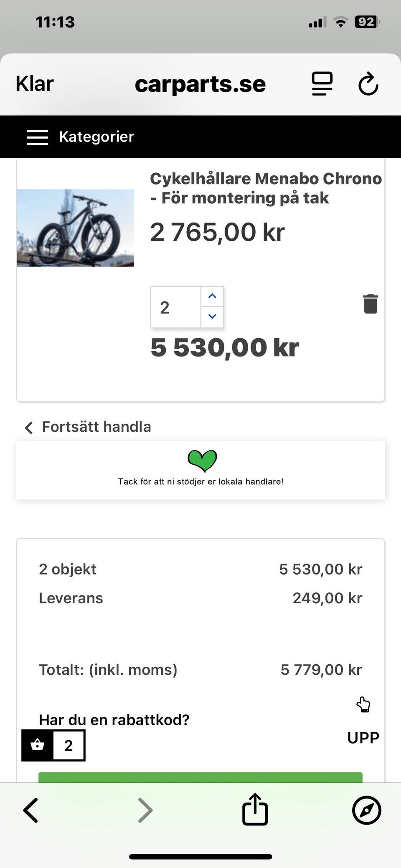The width and height of the screenshot is (401, 868).
Task: Open the Kategorier menu
Action: click(x=96, y=137)
